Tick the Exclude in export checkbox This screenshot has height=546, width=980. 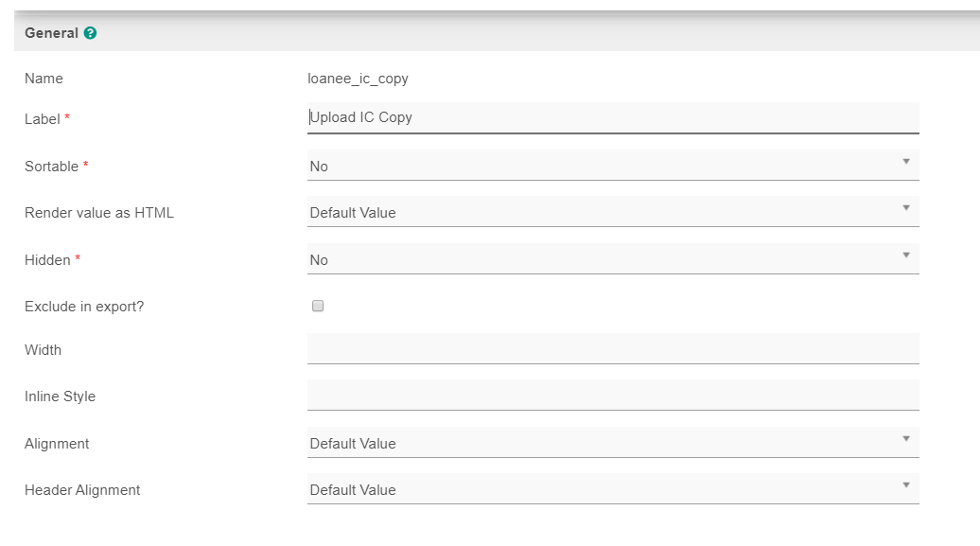(x=318, y=306)
